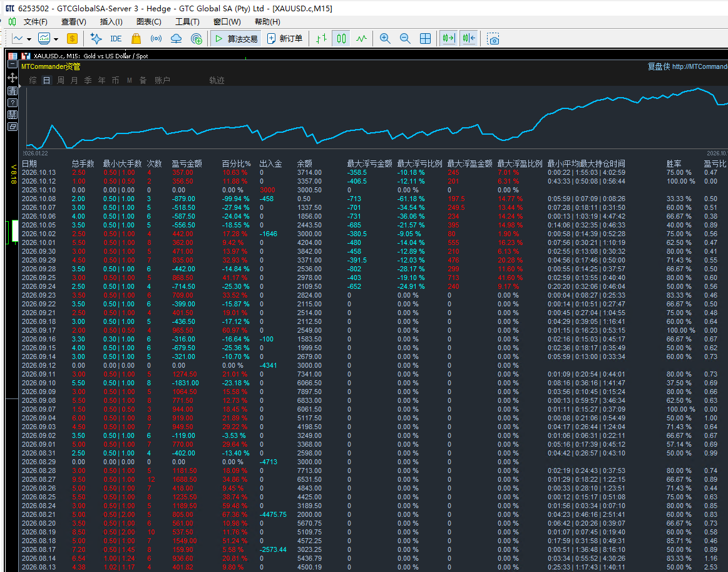Click the 清 clear icon in sidebar
Image resolution: width=728 pixels, height=572 pixels.
click(13, 91)
